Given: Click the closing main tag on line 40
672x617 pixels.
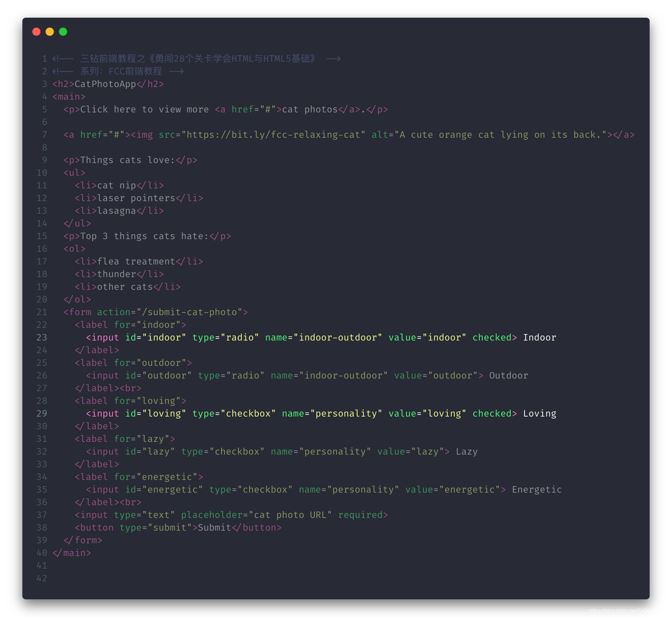Looking at the screenshot, I should [x=72, y=553].
